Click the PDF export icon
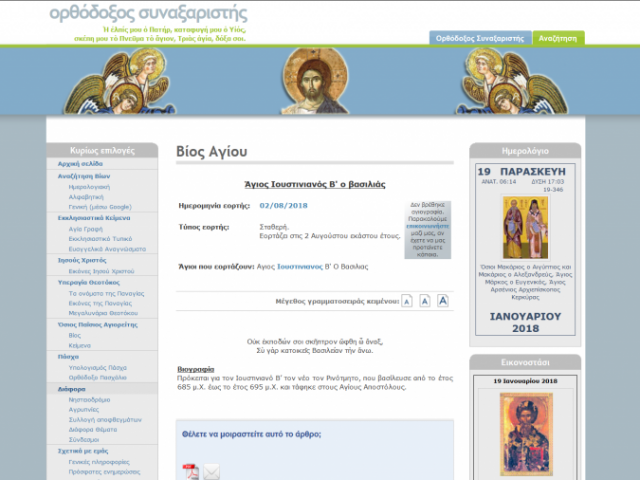640x480 pixels. point(191,471)
